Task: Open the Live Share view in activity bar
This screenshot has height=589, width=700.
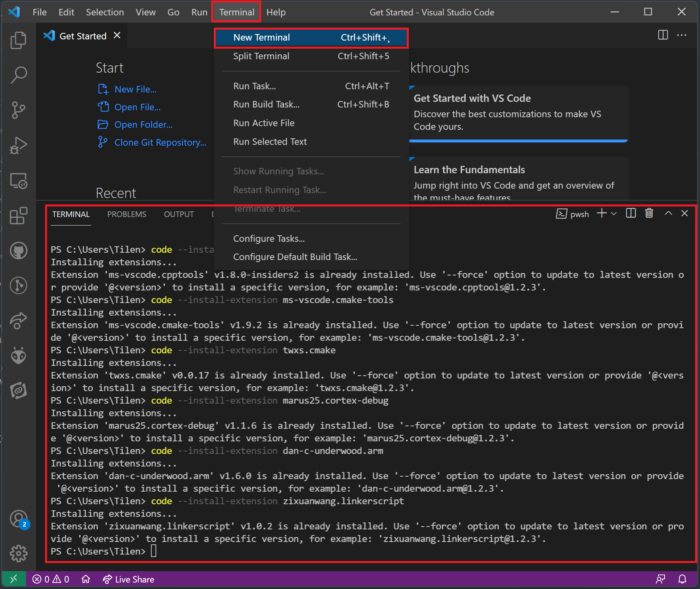Action: (18, 321)
